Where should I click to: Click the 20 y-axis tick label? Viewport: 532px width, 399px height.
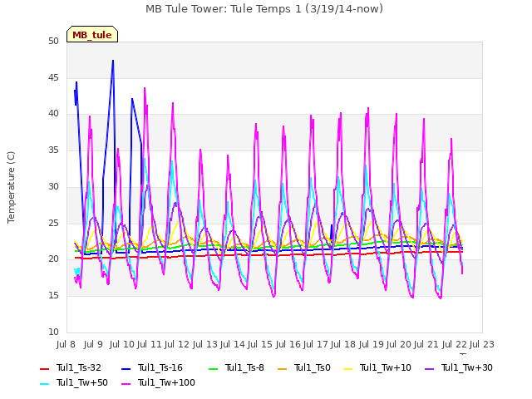click(x=53, y=259)
